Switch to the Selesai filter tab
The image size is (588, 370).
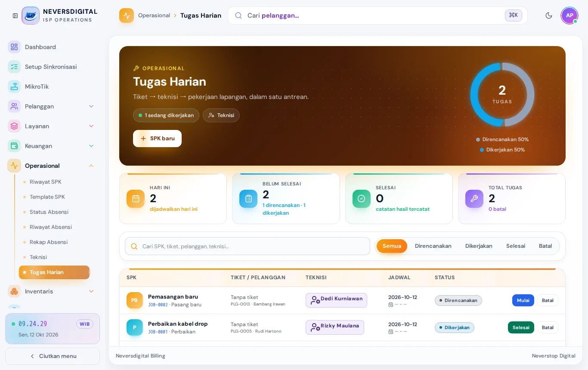pyautogui.click(x=516, y=246)
